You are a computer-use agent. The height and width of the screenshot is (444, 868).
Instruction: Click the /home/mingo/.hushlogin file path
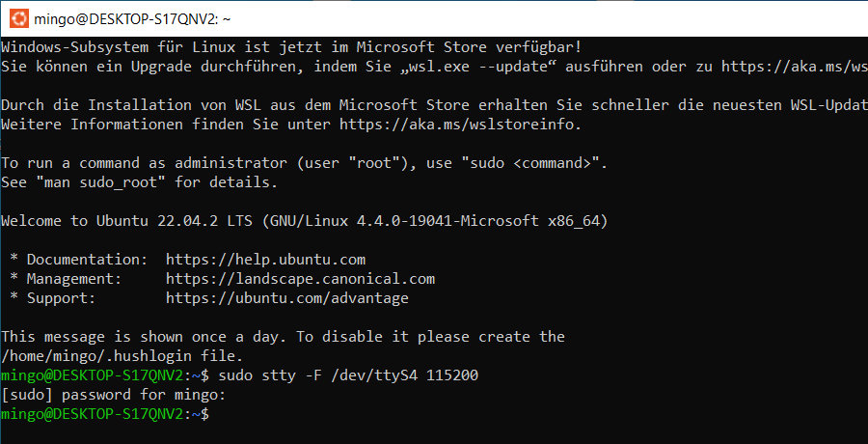pos(97,356)
